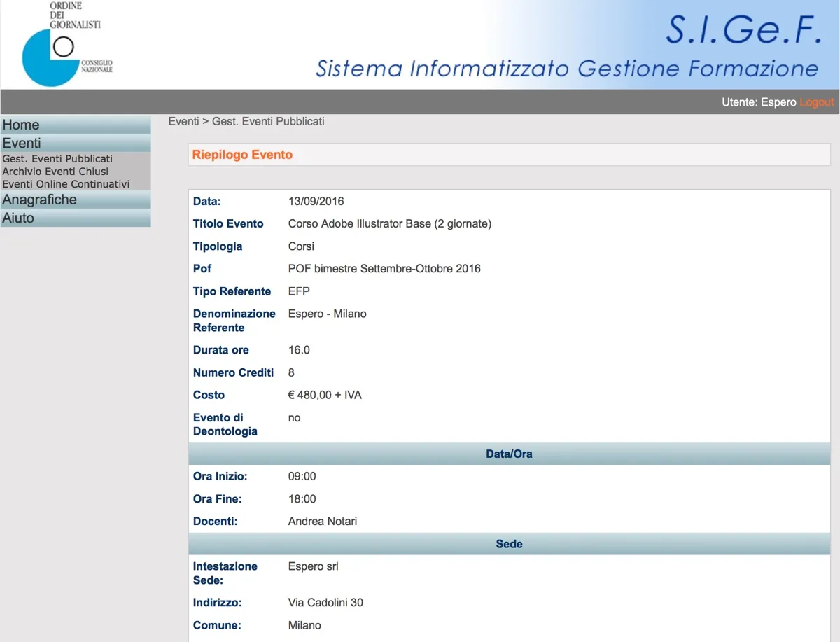Open Archivio Eventi Chiusi
840x642 pixels.
[55, 172]
